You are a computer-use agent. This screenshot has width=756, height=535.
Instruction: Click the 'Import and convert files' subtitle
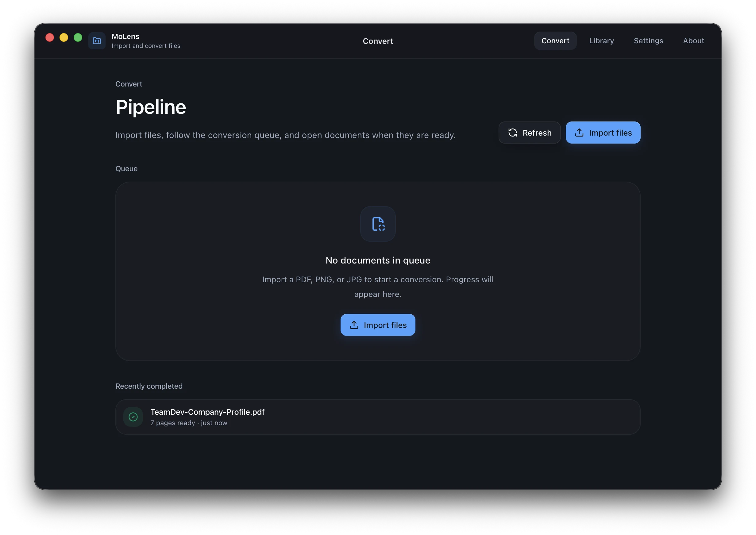pyautogui.click(x=146, y=46)
